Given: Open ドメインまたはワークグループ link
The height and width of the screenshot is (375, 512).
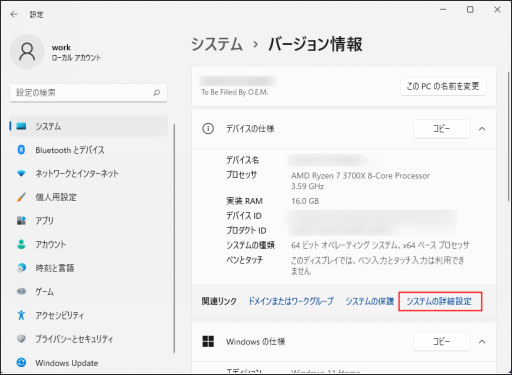Looking at the screenshot, I should coord(291,301).
